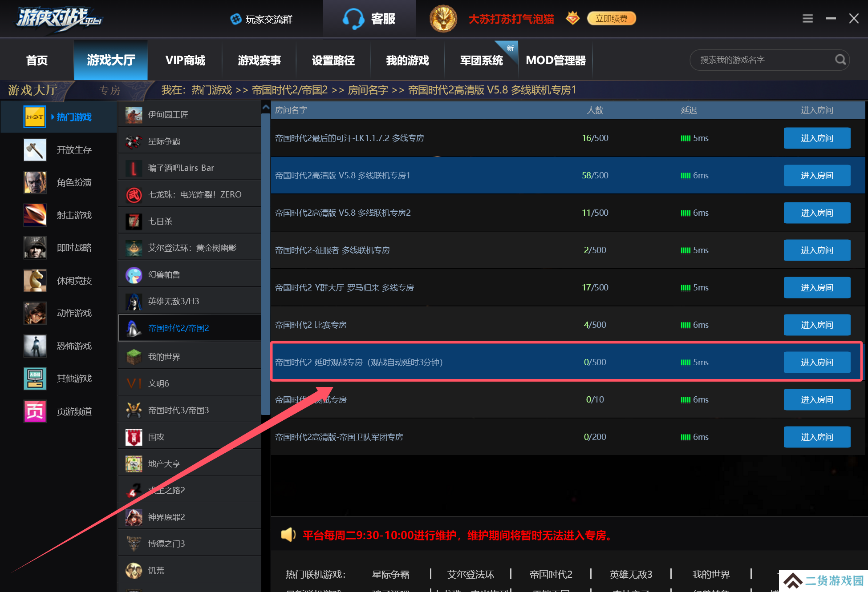The height and width of the screenshot is (592, 868).
Task: Select 英雄无敌3/H3 in game list
Action: (x=190, y=301)
